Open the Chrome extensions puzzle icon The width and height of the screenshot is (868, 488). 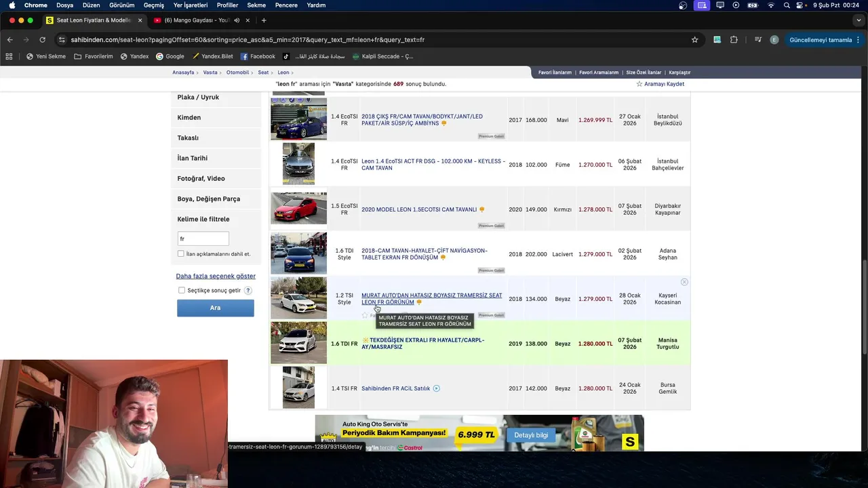[x=734, y=40]
